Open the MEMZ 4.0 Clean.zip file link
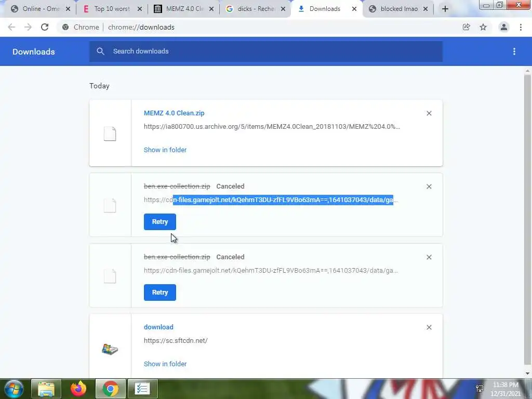532x399 pixels. pos(174,113)
